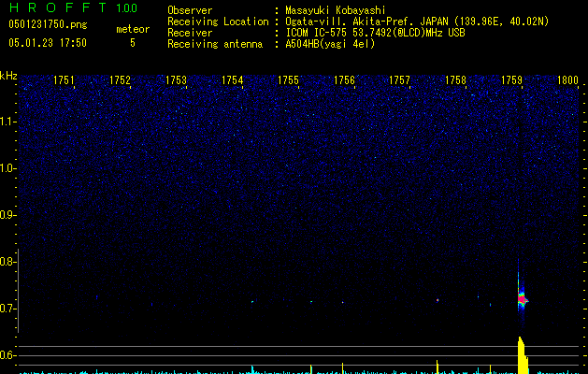588x374 pixels.
Task: Click the 0.6 kHz frequency axis label
Action: 7,355
